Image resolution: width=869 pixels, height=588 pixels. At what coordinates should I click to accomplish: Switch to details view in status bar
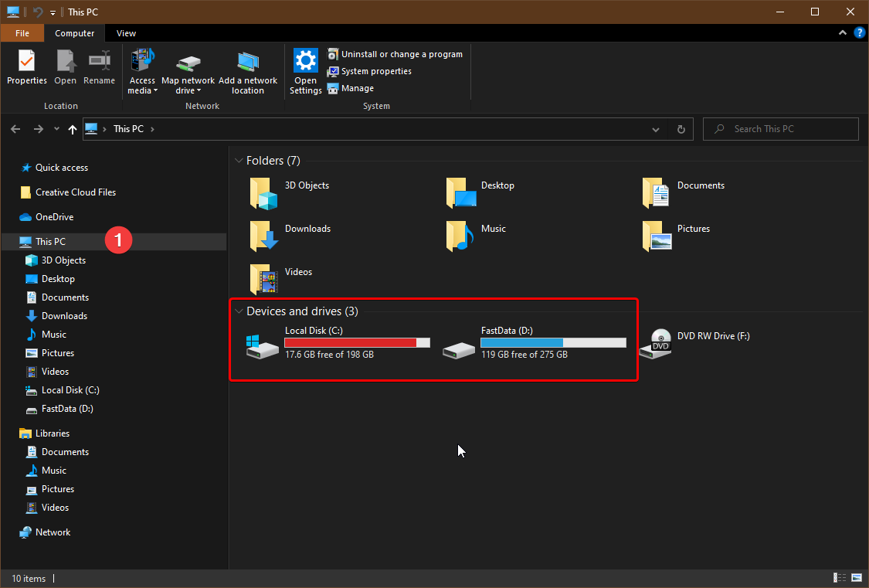coord(840,578)
